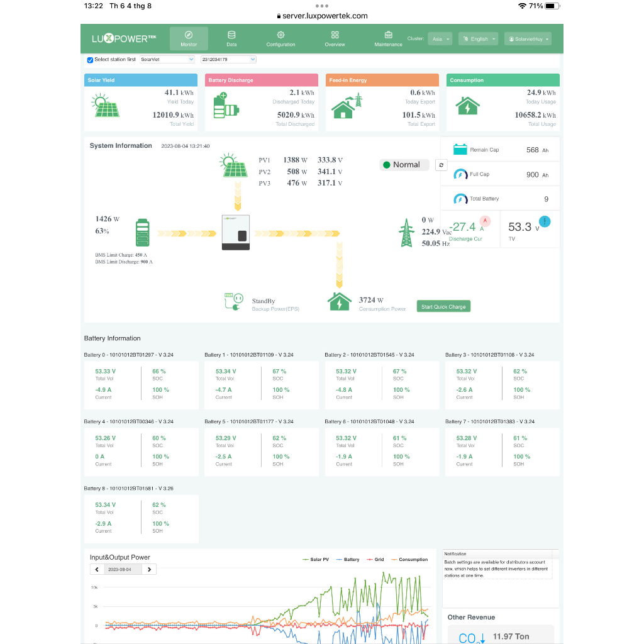The image size is (644, 644).
Task: Toggle the Select station first checkbox
Action: pyautogui.click(x=90, y=60)
